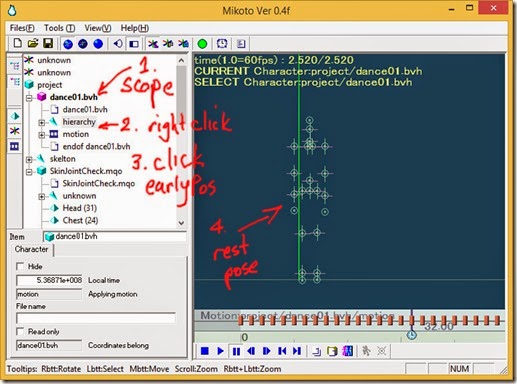517x384 pixels.
Task: Expand the skelton tree node
Action: (29, 160)
